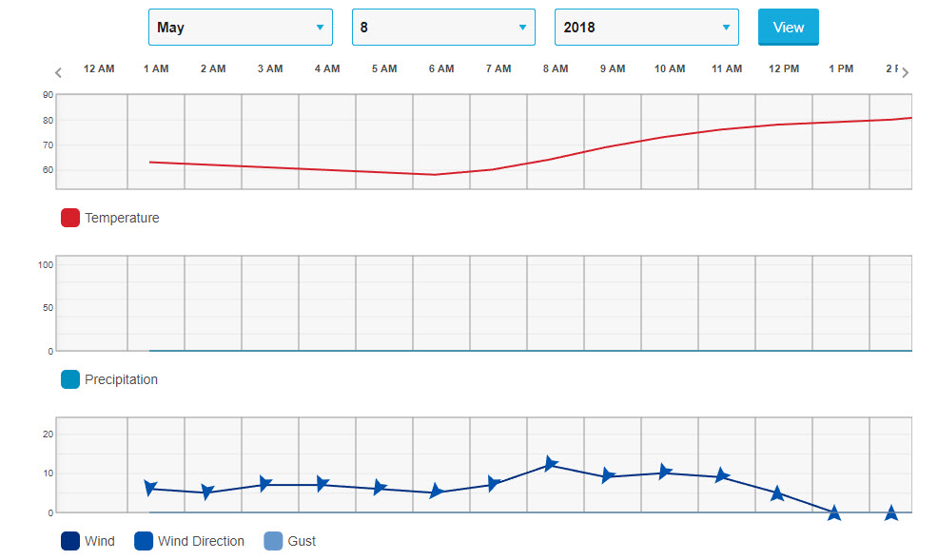Screen dimensions: 938x560
Task: Click the red temperature line at 6 AM
Action: (436, 174)
